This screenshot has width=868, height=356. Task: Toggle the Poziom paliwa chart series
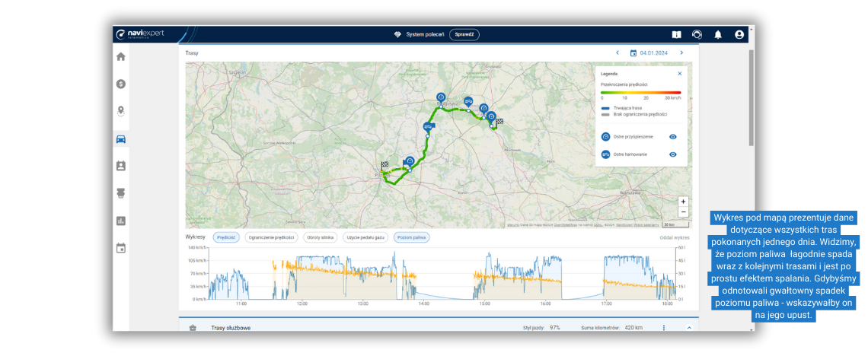[411, 237]
